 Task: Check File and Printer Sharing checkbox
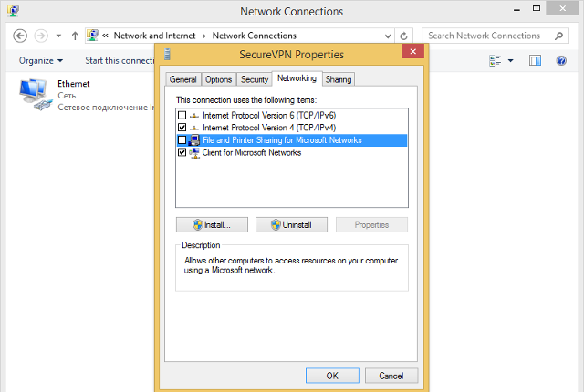tap(182, 140)
